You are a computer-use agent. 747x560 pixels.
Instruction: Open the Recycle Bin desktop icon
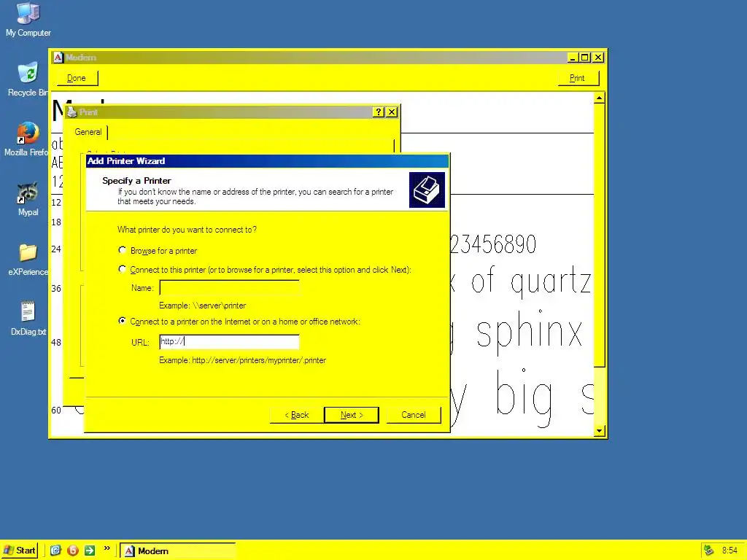point(28,79)
